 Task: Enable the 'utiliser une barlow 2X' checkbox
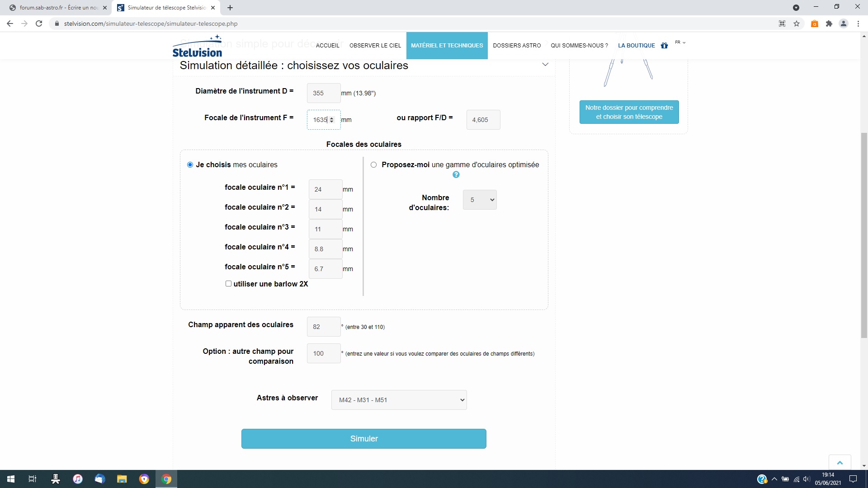(x=228, y=284)
